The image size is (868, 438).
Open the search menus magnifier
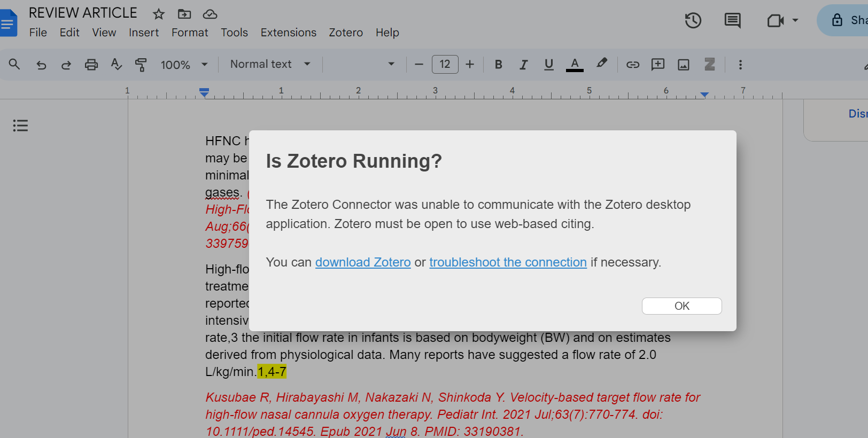click(x=14, y=65)
